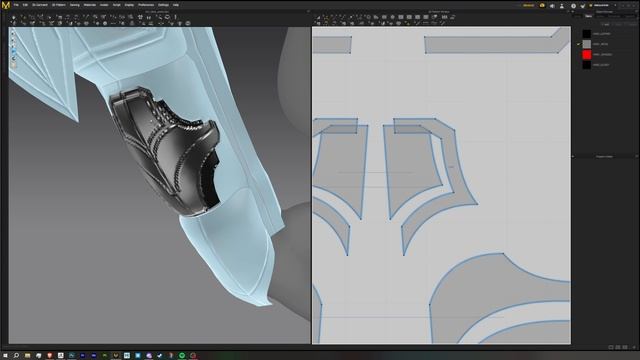The width and height of the screenshot is (640, 360).
Task: Open the Script menu
Action: tap(116, 5)
